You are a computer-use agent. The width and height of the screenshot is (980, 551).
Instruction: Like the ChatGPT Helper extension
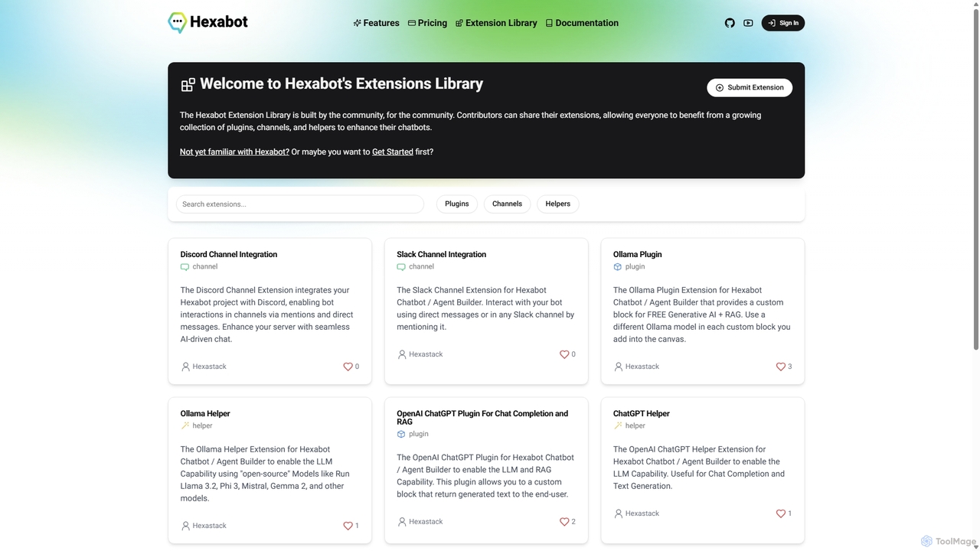coord(781,514)
